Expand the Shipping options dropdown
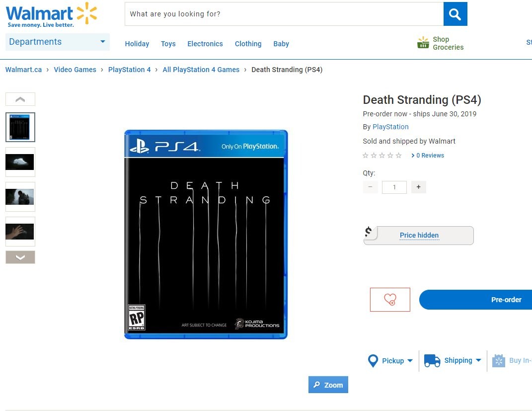The height and width of the screenshot is (411, 532). pos(478,360)
